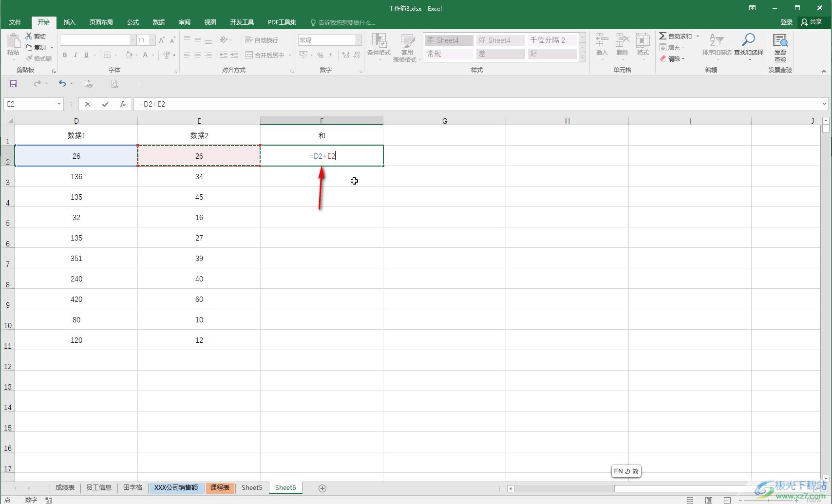The height and width of the screenshot is (504, 832).
Task: Open the font size dropdown
Action: [x=152, y=40]
